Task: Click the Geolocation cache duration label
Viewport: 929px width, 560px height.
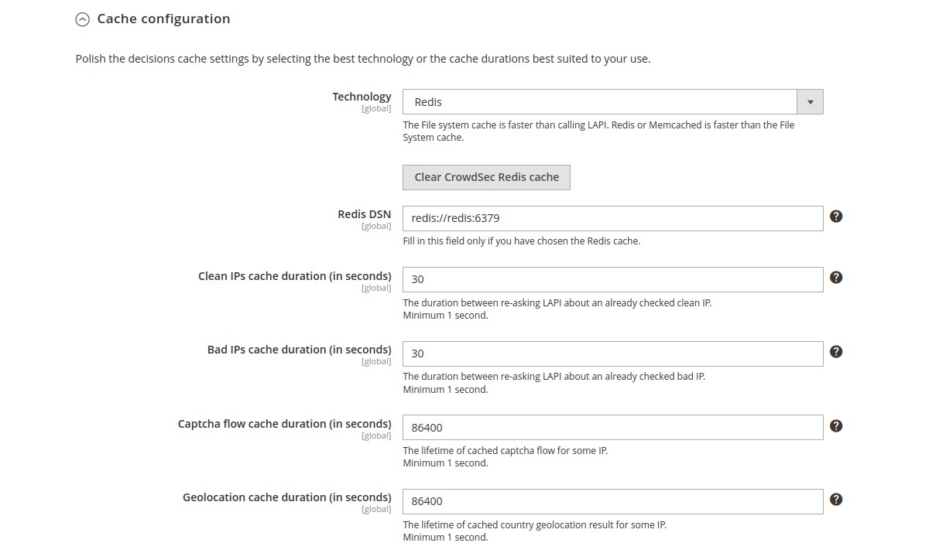Action: tap(286, 497)
